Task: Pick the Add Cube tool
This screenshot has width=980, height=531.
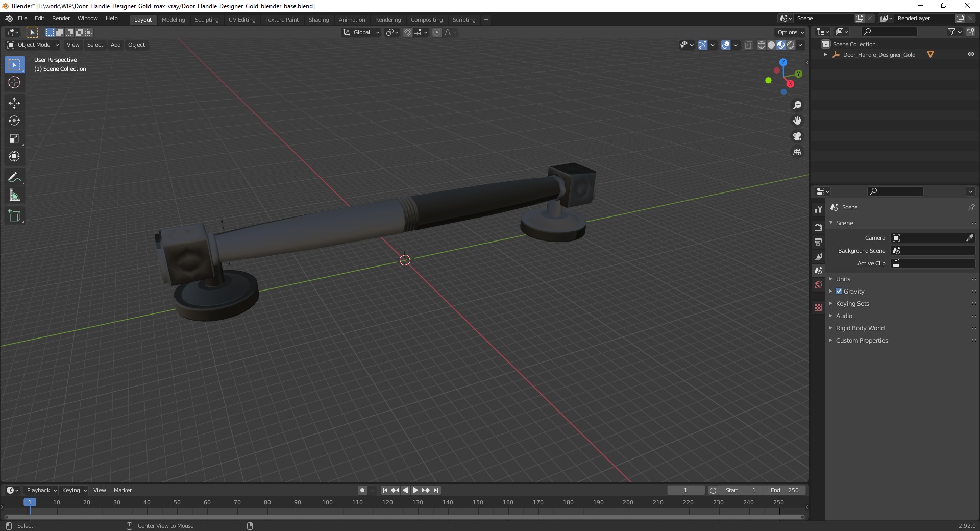Action: pos(14,216)
